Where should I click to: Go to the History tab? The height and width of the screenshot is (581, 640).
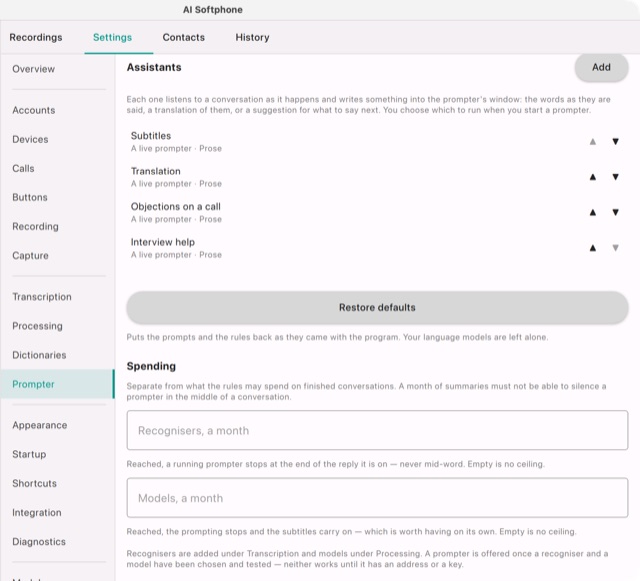coord(252,38)
